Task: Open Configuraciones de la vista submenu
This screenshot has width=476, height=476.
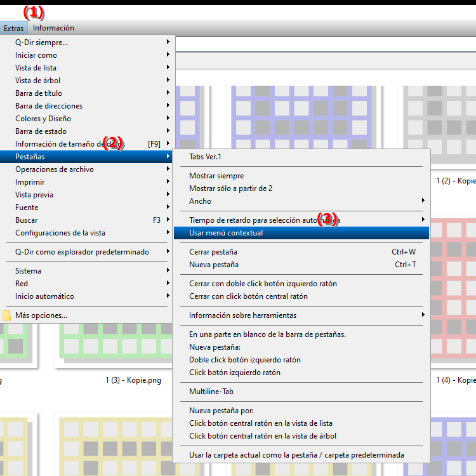Action: (87, 233)
